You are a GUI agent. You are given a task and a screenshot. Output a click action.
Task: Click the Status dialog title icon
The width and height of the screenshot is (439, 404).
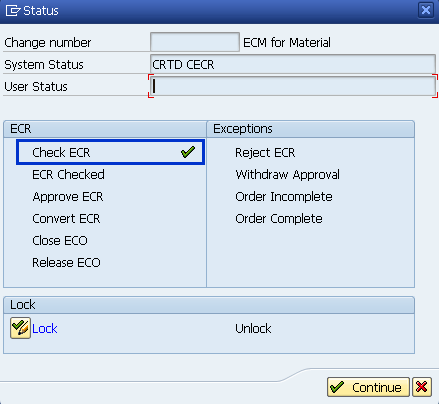click(13, 11)
